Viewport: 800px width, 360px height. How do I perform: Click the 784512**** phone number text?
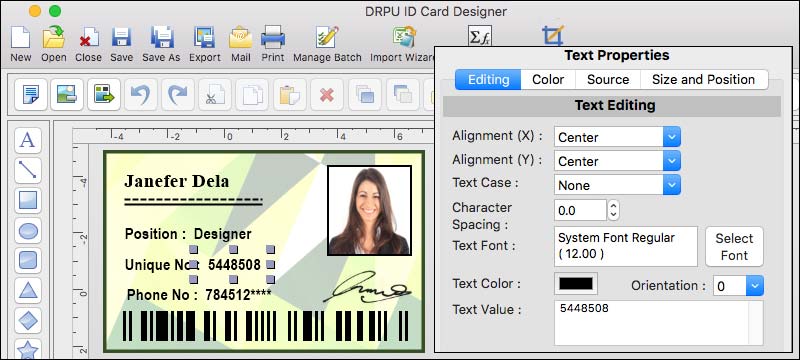(238, 295)
